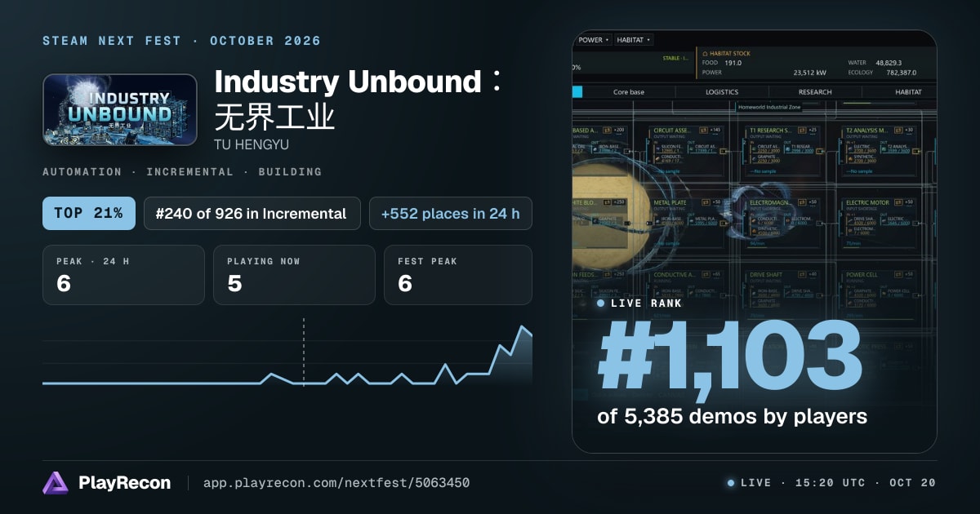Click the PlayRecon brand name
The image size is (980, 514).
pyautogui.click(x=124, y=483)
